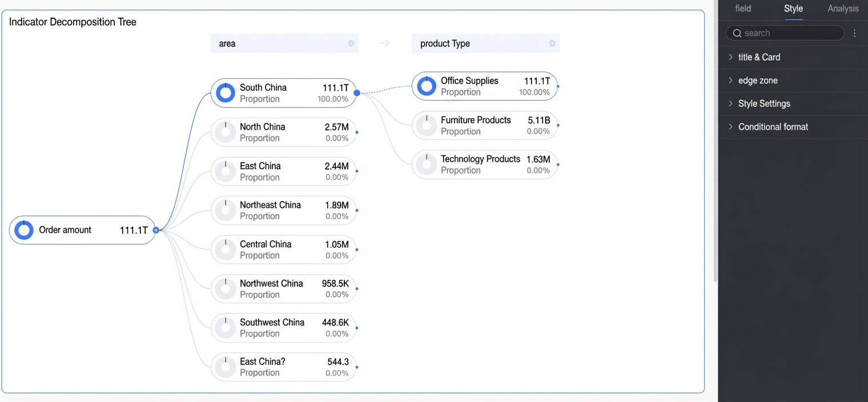Collapse the Order amount node handle
Image resolution: width=868 pixels, height=402 pixels.
coord(156,230)
